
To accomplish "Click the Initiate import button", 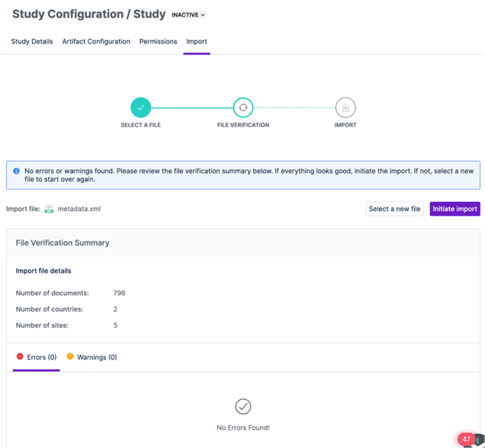I will 454,209.
